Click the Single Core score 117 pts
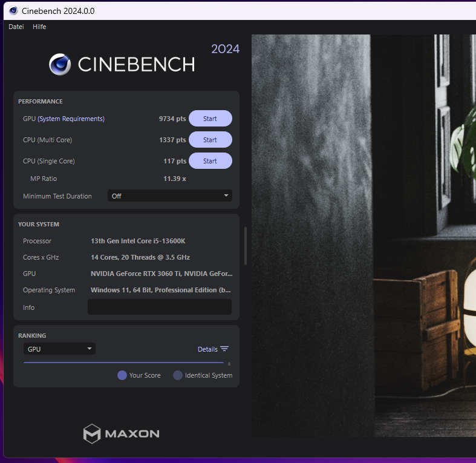Screen dimensions: 476x463 (x=175, y=162)
